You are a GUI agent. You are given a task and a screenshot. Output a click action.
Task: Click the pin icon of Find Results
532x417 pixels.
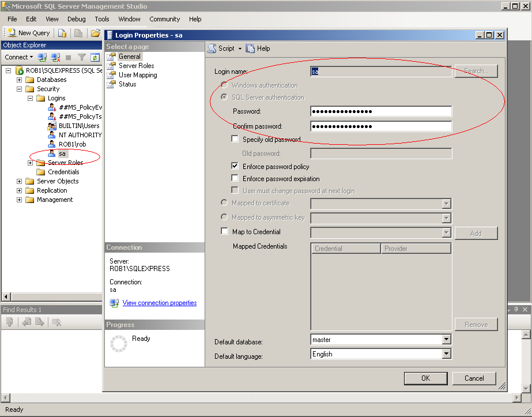516,309
